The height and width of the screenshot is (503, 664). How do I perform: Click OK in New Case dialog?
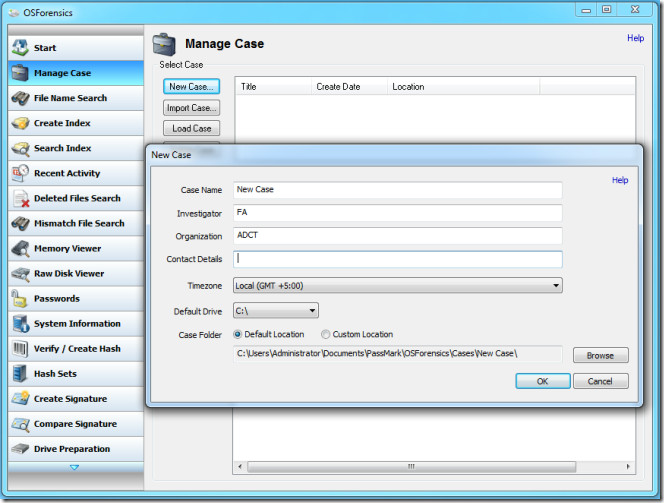543,381
